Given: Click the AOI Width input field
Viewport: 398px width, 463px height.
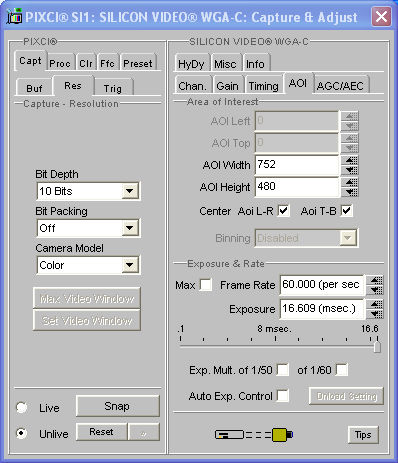Looking at the screenshot, I should tap(297, 165).
